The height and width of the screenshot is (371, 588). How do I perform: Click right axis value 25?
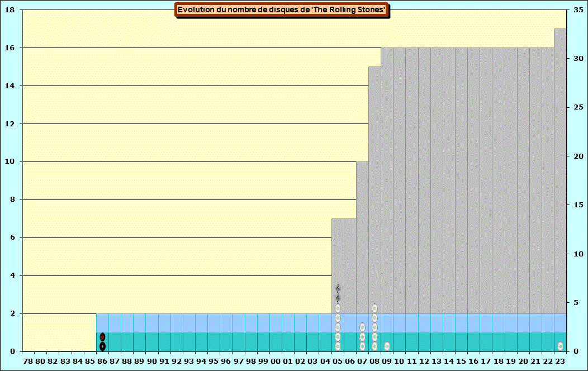pyautogui.click(x=578, y=107)
